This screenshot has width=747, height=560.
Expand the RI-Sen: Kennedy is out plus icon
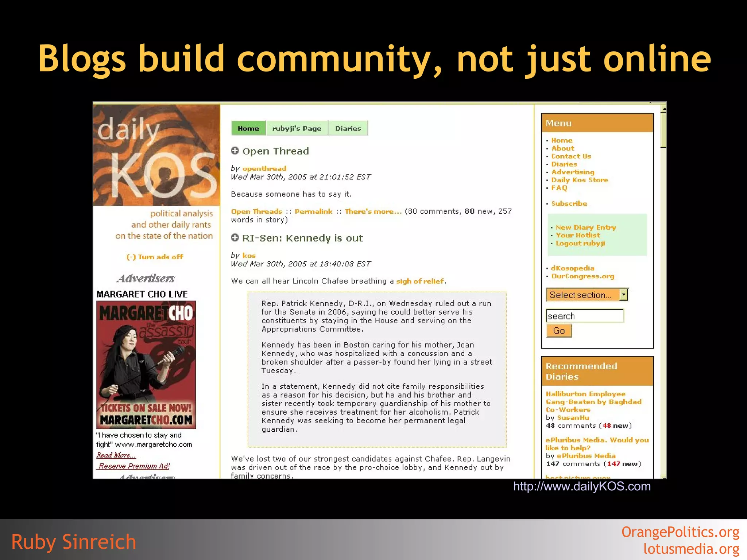[x=235, y=238]
